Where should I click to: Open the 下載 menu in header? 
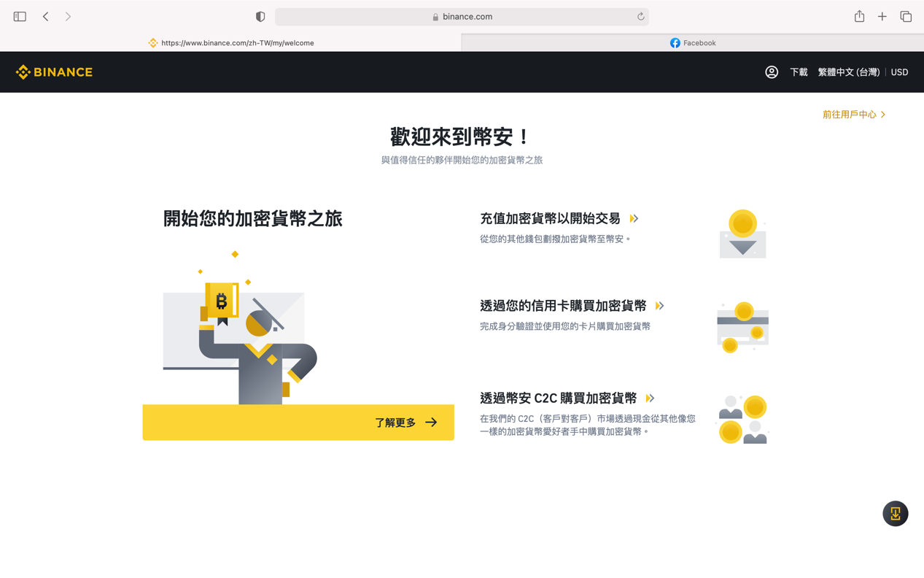799,72
